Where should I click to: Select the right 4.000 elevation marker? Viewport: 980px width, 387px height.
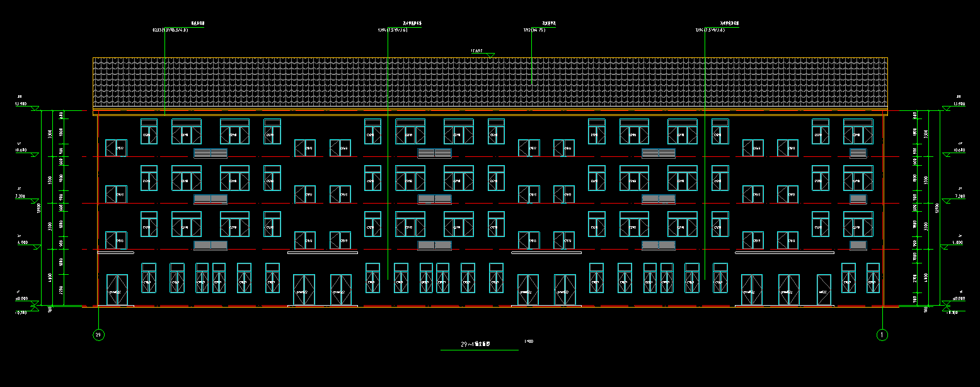pos(957,243)
